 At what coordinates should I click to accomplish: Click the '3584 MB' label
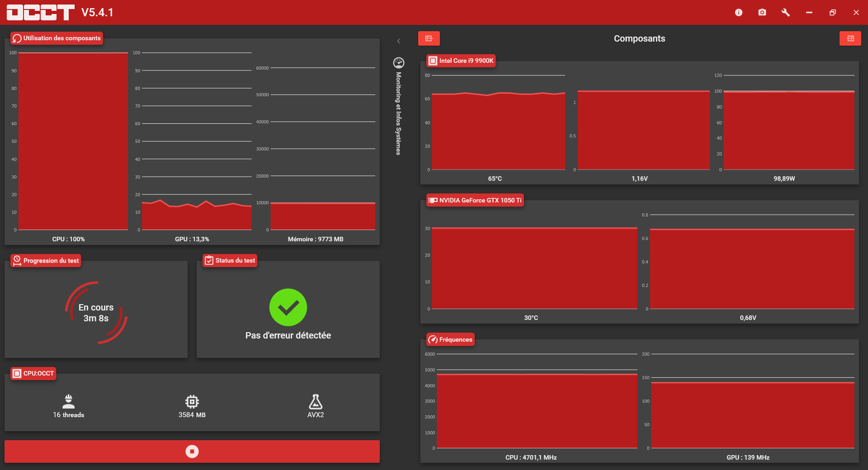point(192,415)
